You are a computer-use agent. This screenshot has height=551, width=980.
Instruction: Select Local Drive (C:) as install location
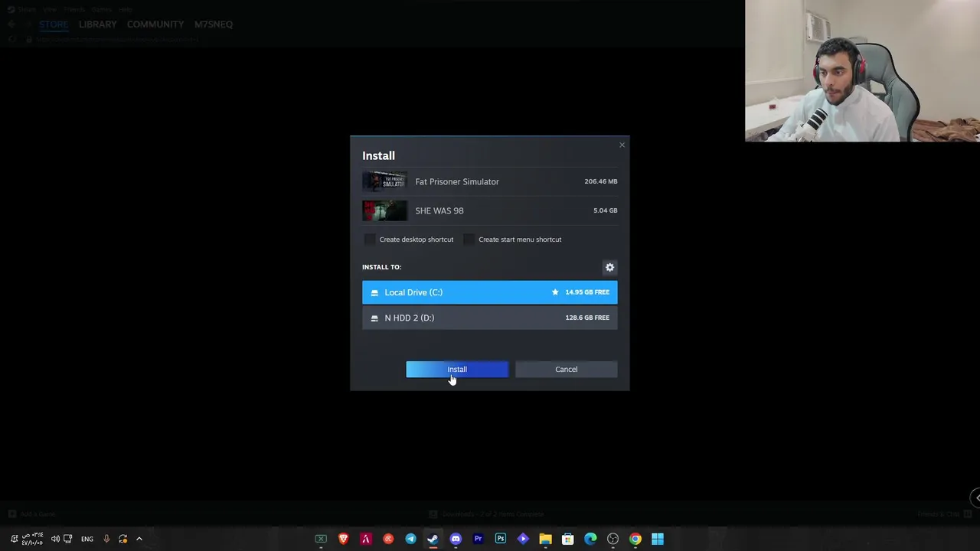point(490,292)
